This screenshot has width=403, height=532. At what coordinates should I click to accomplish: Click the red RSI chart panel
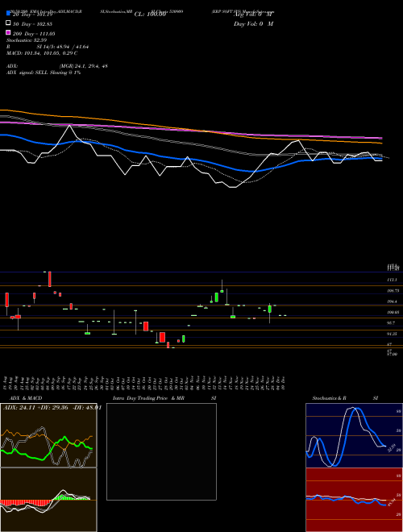click(x=354, y=500)
